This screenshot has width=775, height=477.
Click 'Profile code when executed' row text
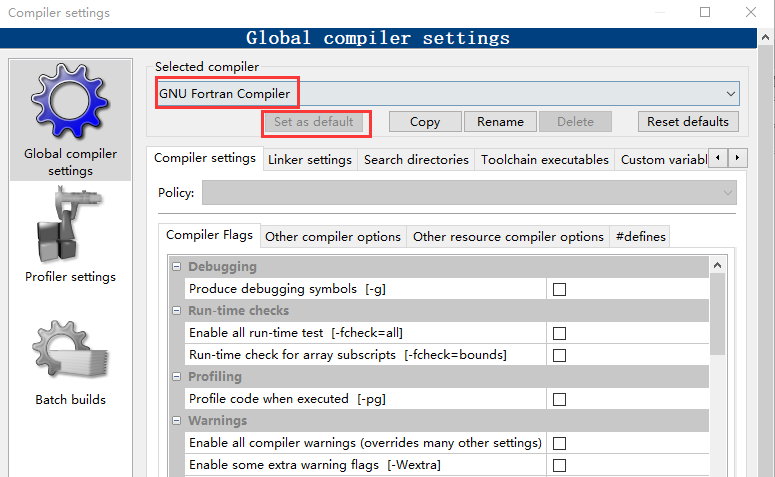click(x=287, y=399)
